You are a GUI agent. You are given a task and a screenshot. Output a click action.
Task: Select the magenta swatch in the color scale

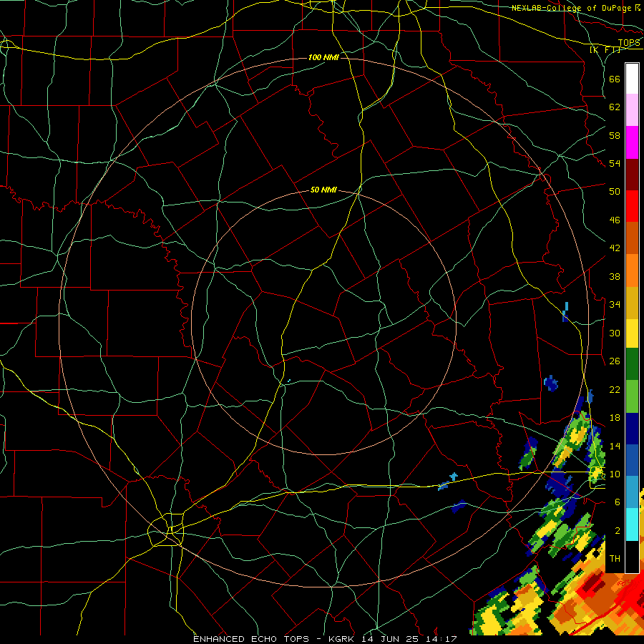(632, 142)
